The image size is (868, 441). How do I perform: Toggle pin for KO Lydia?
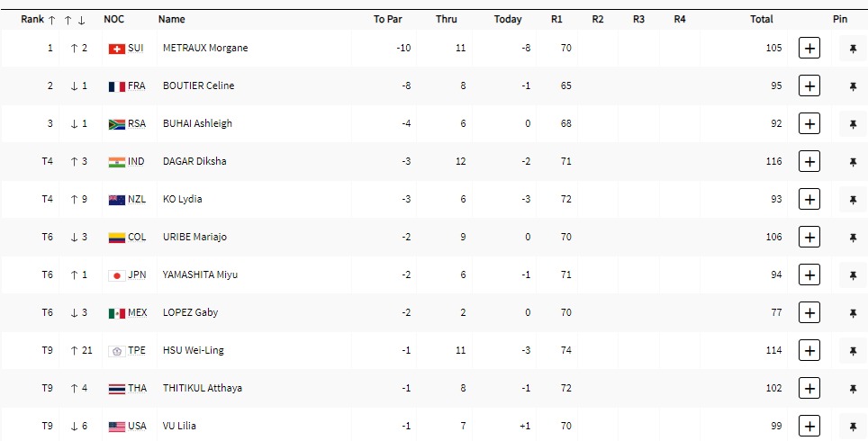tap(852, 200)
